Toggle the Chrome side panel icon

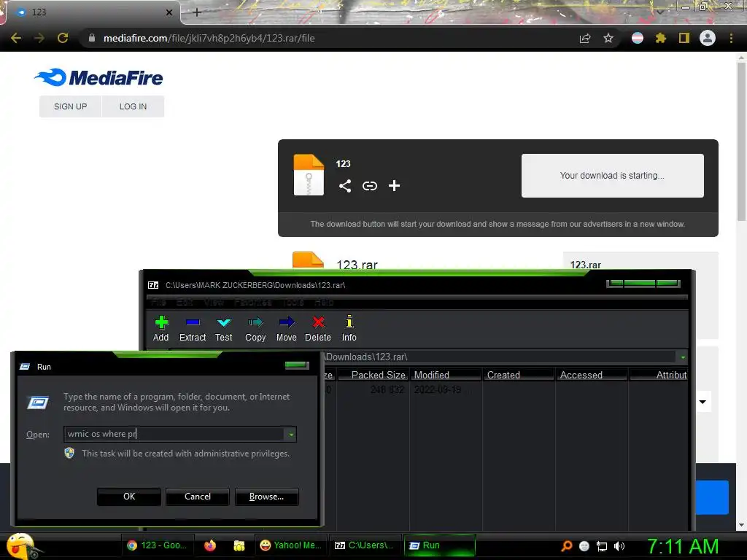pyautogui.click(x=684, y=38)
